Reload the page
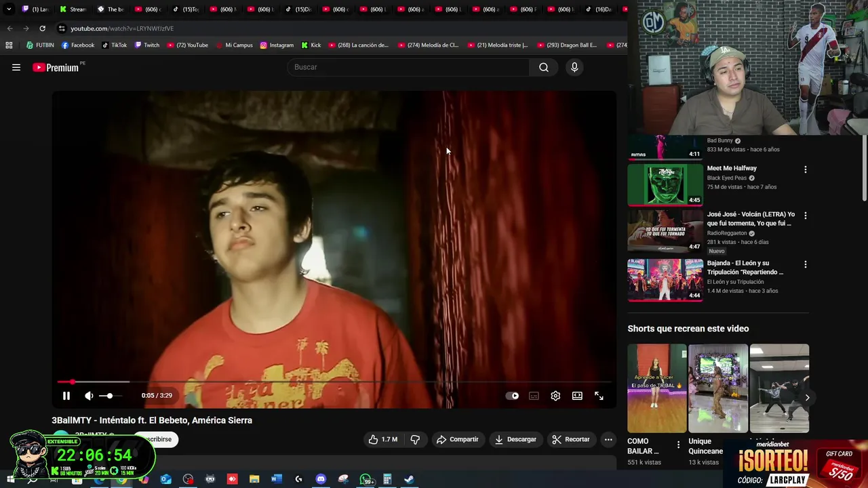 [x=42, y=28]
